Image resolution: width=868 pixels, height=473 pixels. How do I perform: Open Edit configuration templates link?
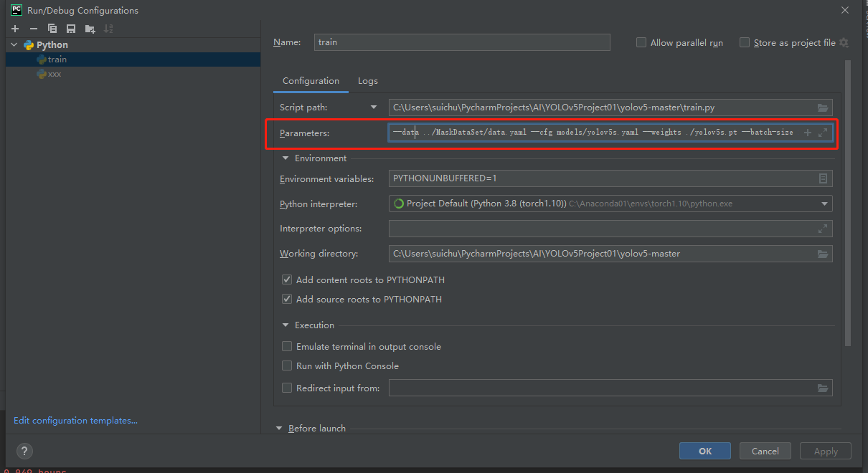(x=75, y=421)
